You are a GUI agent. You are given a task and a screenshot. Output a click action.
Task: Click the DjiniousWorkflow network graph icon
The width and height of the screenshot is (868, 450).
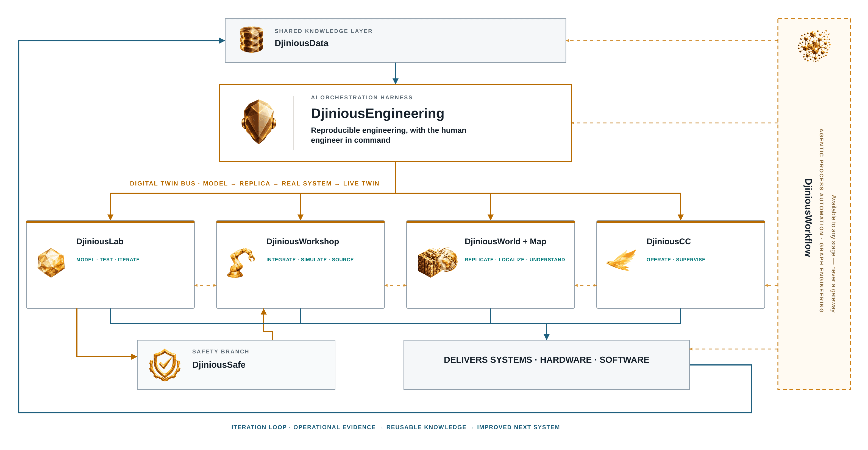[x=814, y=46]
